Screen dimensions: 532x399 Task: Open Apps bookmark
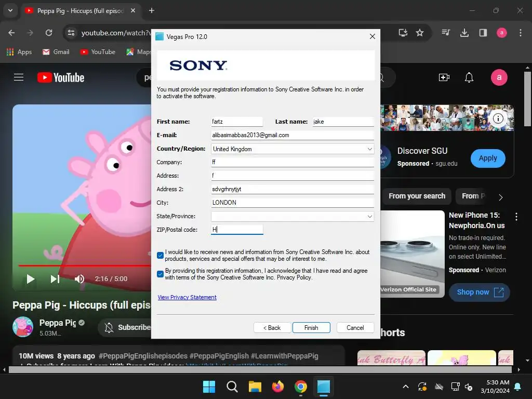(19, 52)
